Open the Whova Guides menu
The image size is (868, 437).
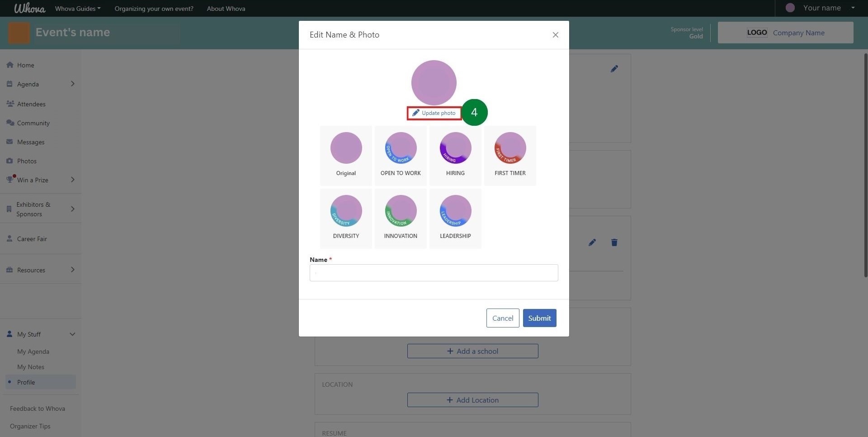[x=77, y=8]
